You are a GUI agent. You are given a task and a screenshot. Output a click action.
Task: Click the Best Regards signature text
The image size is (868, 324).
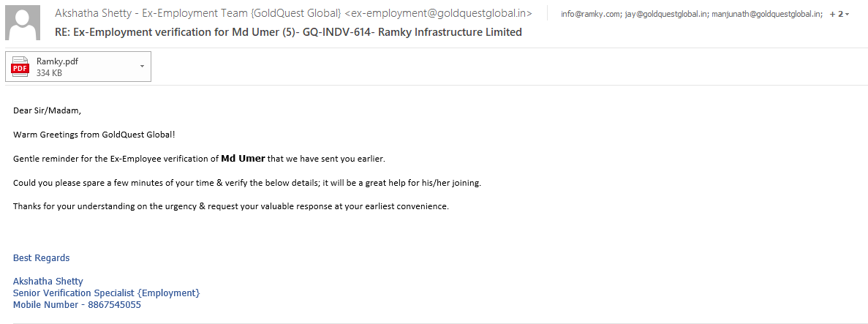pos(42,257)
